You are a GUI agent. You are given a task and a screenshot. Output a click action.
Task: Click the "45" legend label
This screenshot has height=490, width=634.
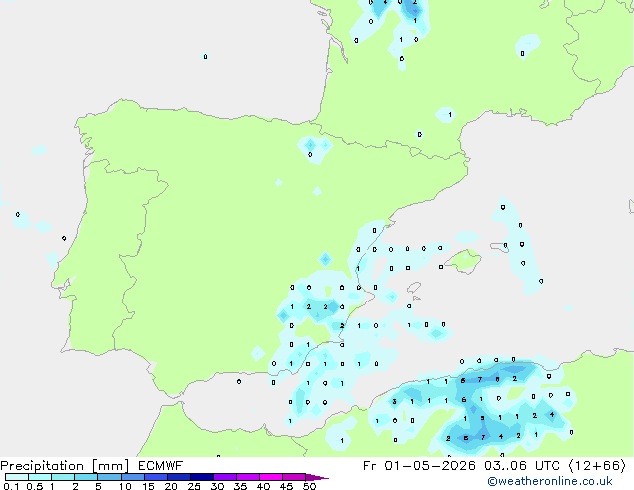(x=286, y=486)
